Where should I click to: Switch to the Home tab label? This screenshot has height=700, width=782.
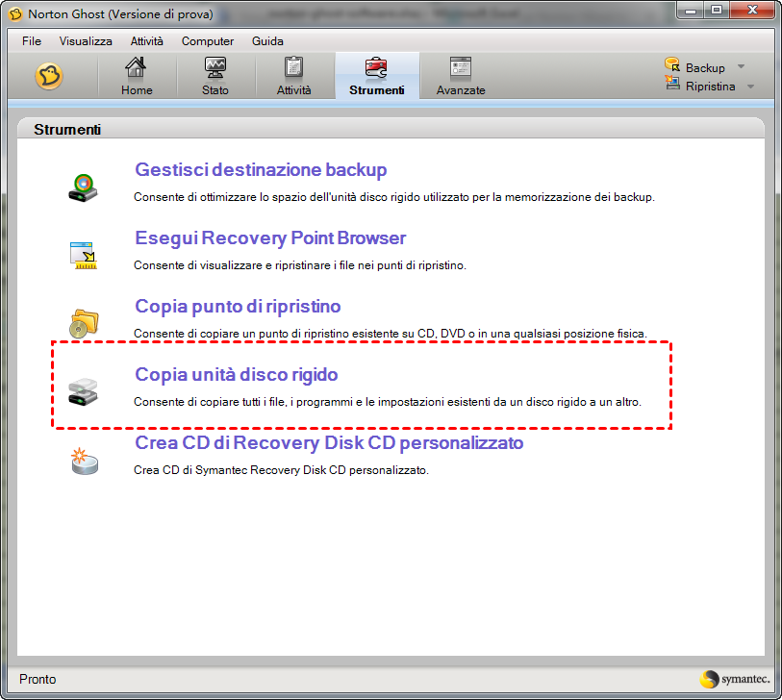pyautogui.click(x=137, y=90)
